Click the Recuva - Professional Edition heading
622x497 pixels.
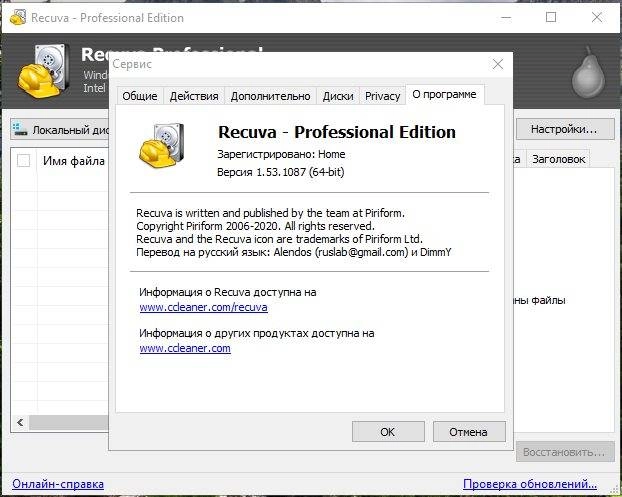[x=337, y=132]
